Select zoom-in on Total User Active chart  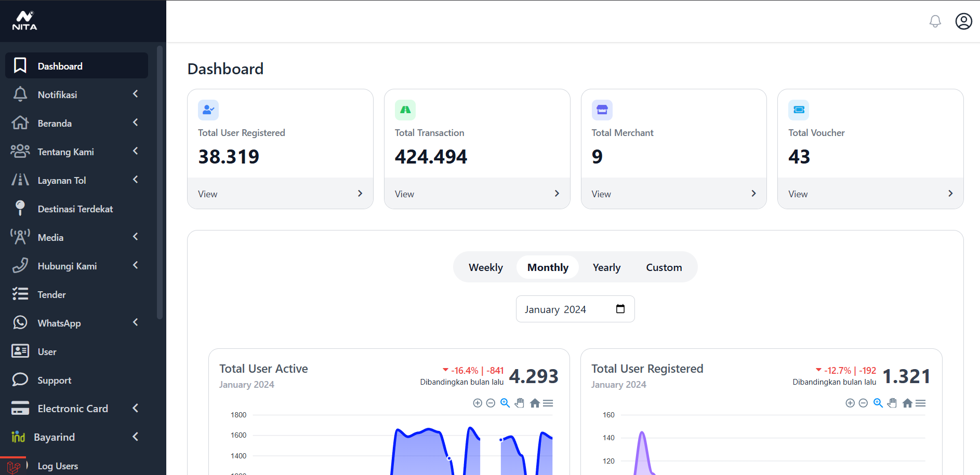tap(477, 403)
